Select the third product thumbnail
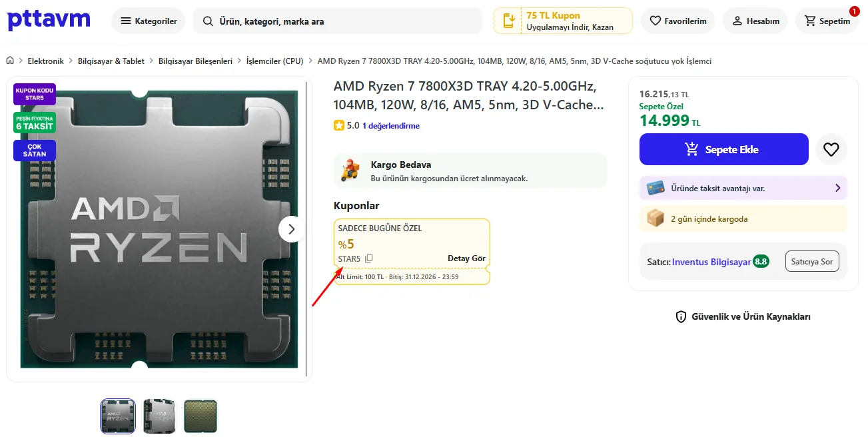The image size is (868, 441). point(201,416)
